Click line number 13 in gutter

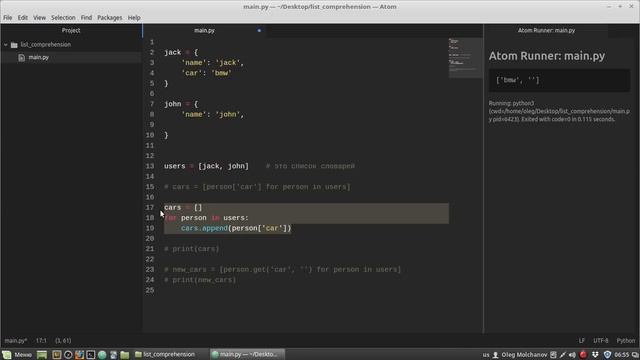[150, 166]
